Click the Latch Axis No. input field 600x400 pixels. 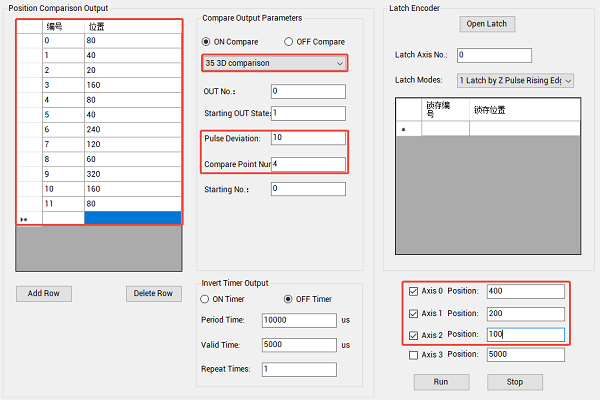click(493, 55)
